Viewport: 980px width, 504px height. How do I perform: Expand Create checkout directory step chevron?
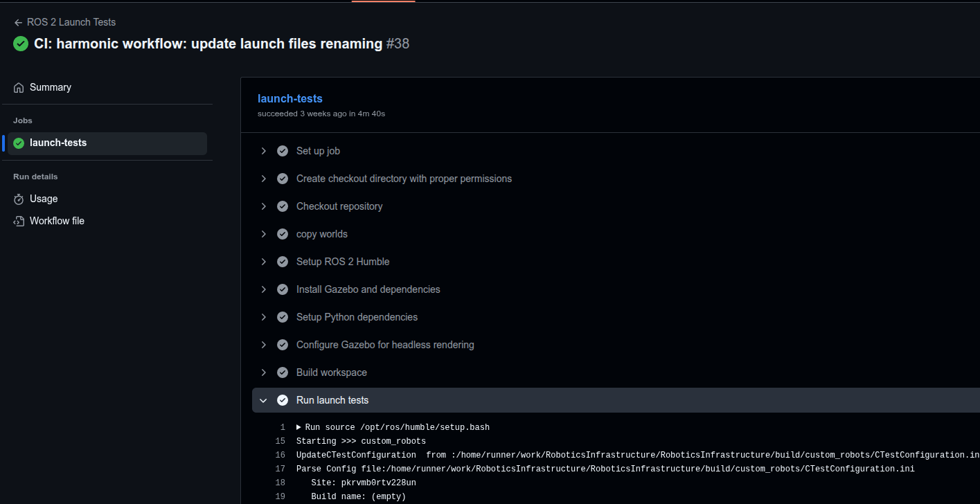click(263, 179)
